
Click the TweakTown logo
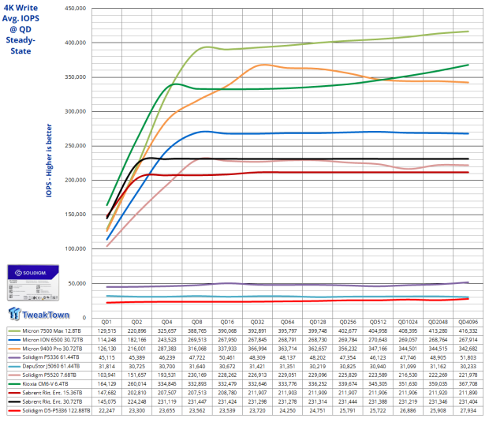[39, 314]
